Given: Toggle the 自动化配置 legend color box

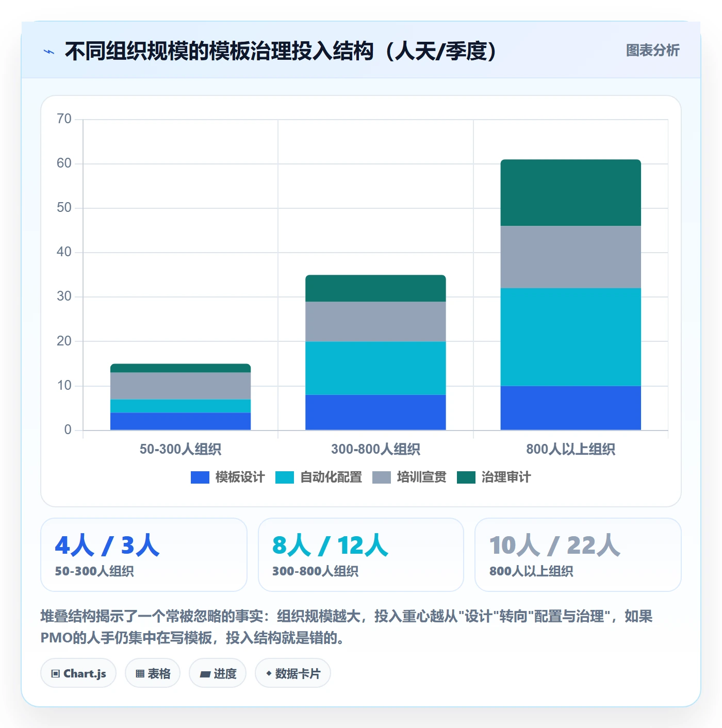Looking at the screenshot, I should 285,477.
